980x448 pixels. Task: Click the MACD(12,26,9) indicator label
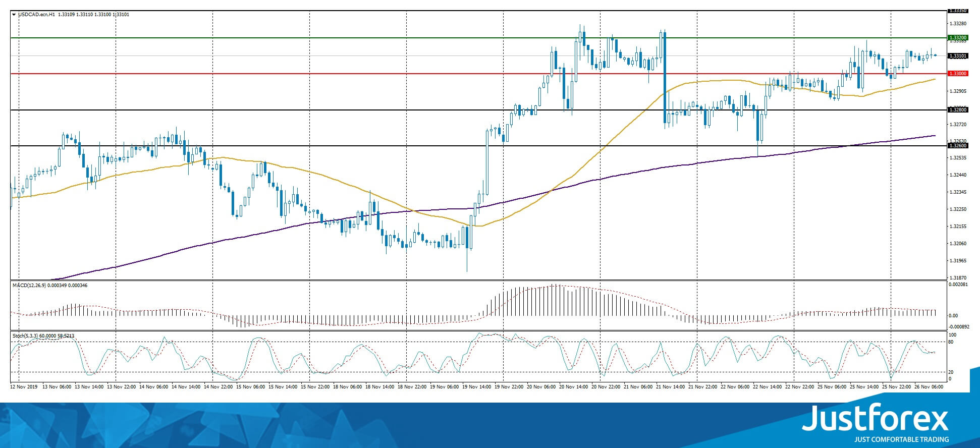29,286
